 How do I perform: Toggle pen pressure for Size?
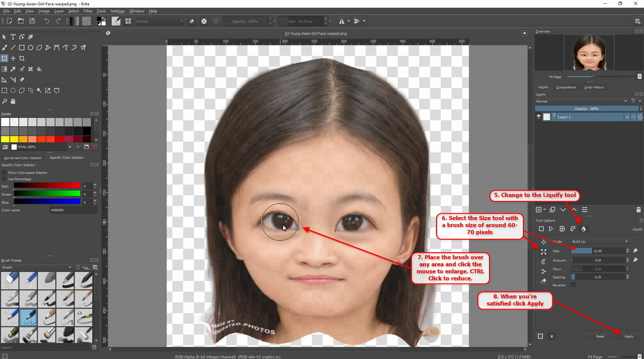[636, 251]
